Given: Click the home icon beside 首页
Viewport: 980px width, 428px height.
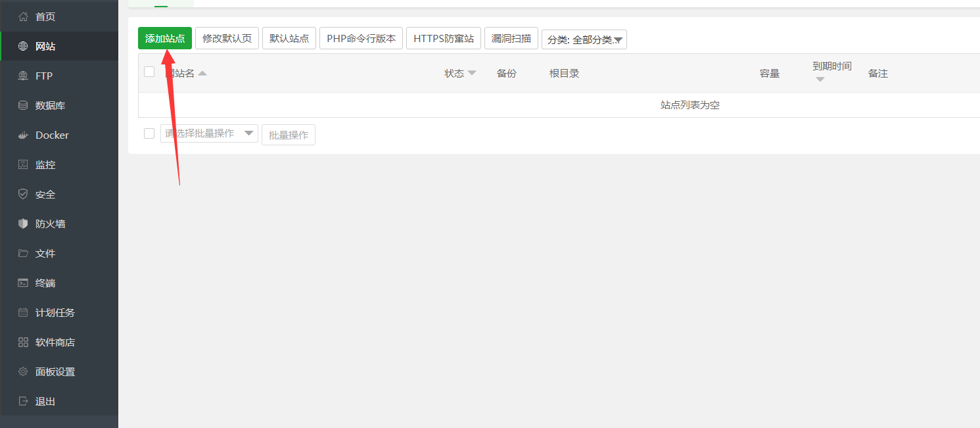Looking at the screenshot, I should 23,16.
